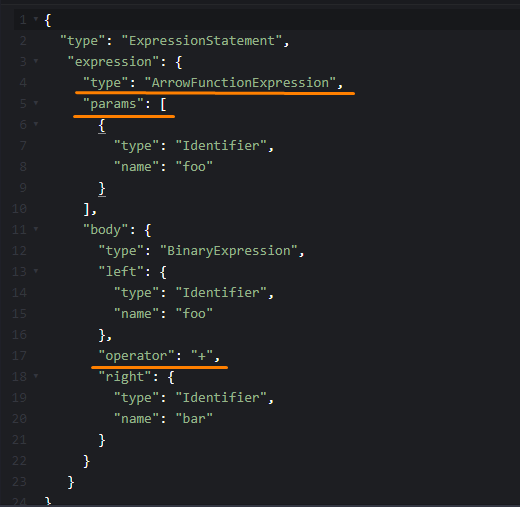Click the closing brace on line 22
Image resolution: width=520 pixels, height=507 pixels.
click(x=87, y=462)
